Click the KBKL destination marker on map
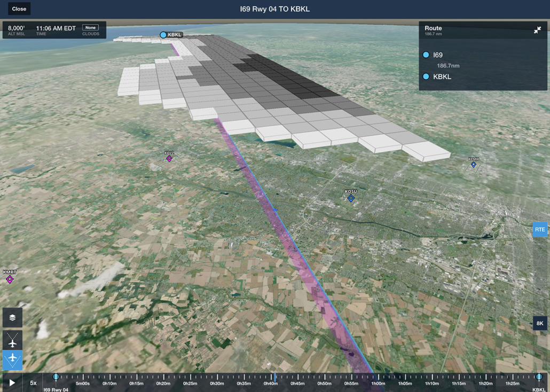The width and height of the screenshot is (550, 392). point(163,35)
